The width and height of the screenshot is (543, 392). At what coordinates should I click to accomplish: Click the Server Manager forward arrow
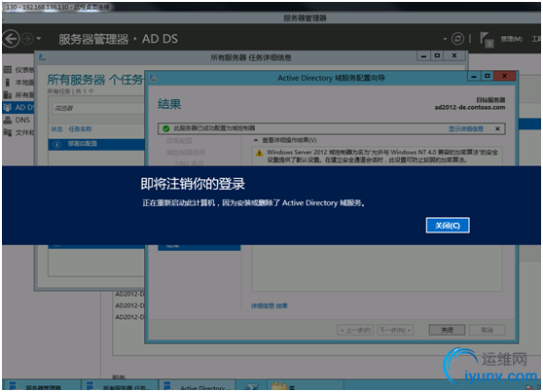27,39
